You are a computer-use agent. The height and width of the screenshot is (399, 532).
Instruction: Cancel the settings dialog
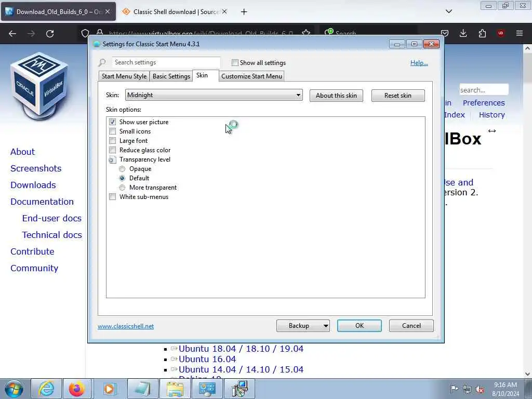click(x=411, y=326)
